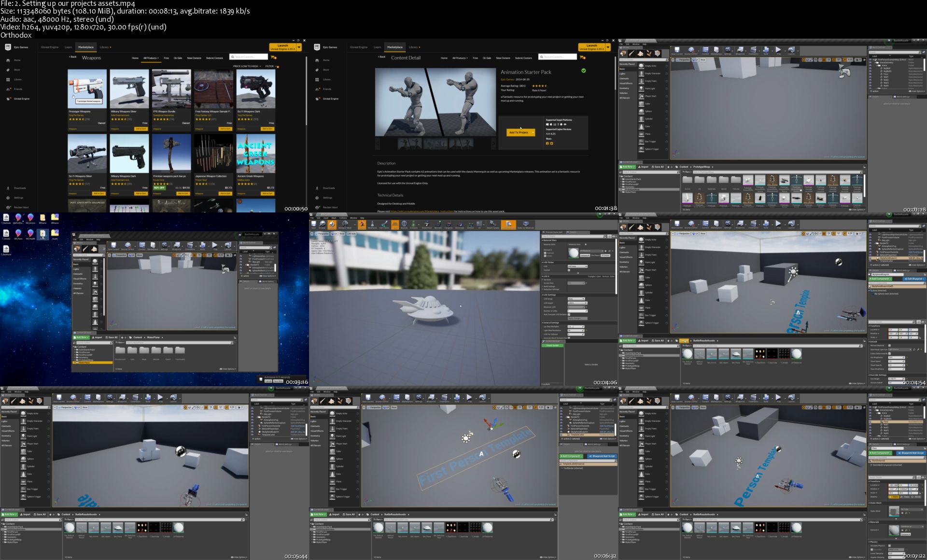The height and width of the screenshot is (560, 927).
Task: Open Blueprints in the 00:02:28 editor toolbar
Action: tap(741, 51)
